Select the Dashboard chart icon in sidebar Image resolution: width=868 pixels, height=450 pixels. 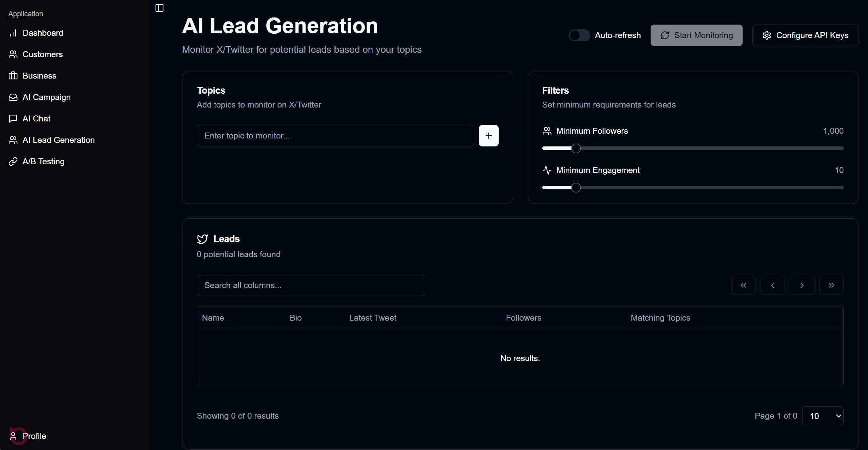click(13, 33)
